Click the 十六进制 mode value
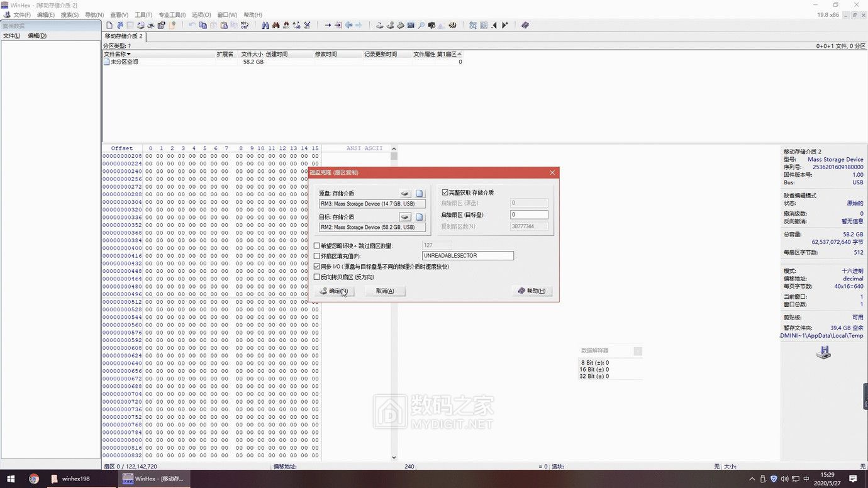Screen dimensions: 868x488 pos(852,271)
